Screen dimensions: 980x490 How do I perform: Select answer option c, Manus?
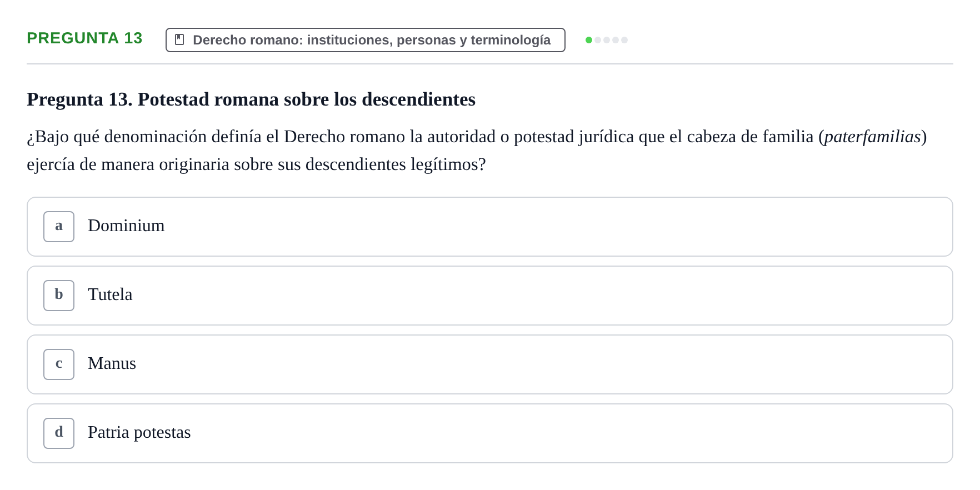(489, 364)
